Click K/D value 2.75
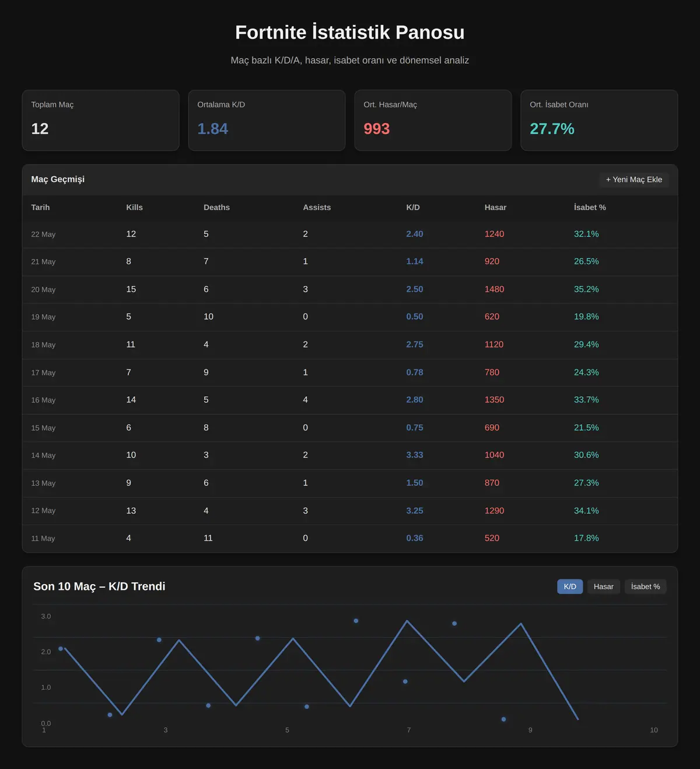 pyautogui.click(x=415, y=344)
